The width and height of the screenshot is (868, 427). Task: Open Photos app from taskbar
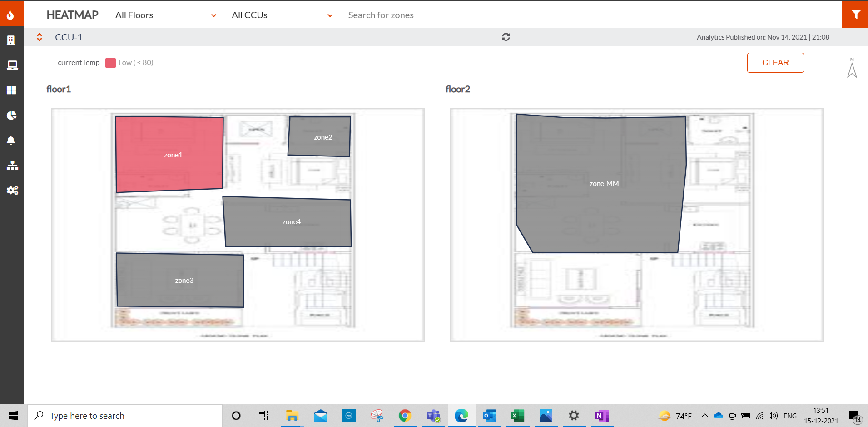546,416
